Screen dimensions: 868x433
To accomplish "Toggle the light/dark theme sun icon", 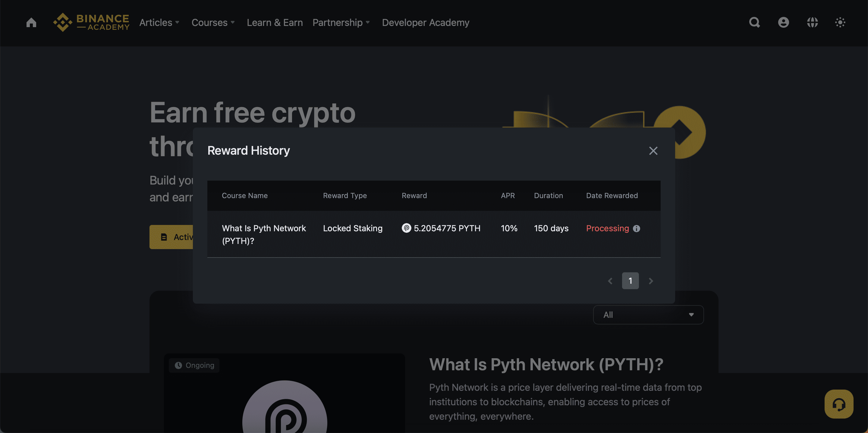I will [840, 23].
